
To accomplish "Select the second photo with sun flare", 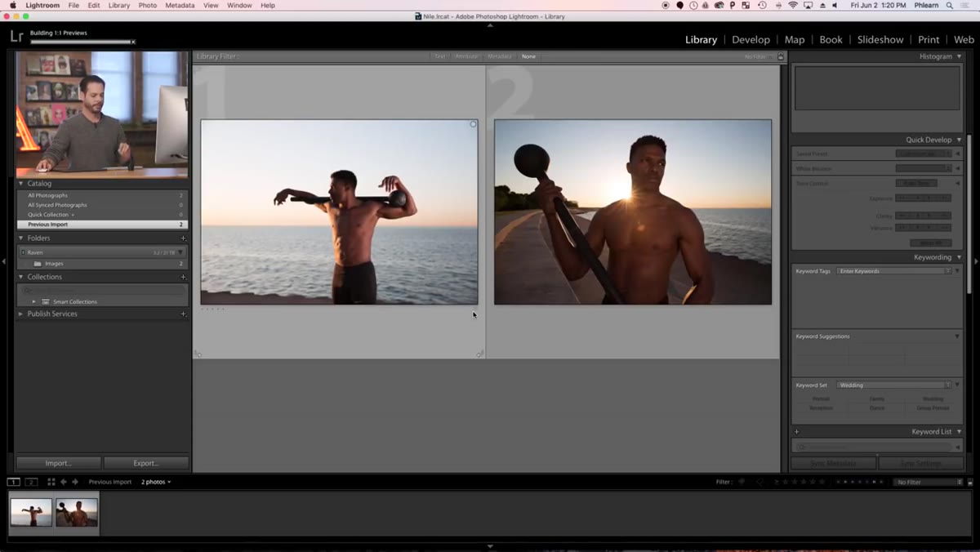I will pos(633,212).
